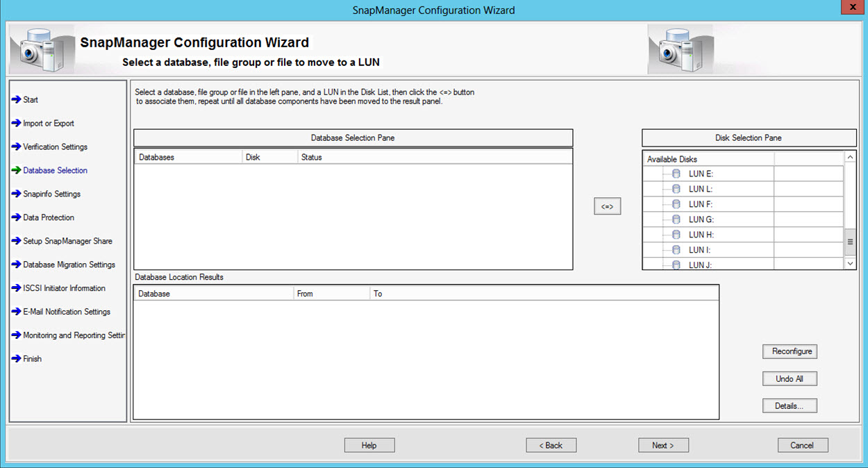Go to Import or Export step
The width and height of the screenshot is (868, 468).
(x=49, y=124)
